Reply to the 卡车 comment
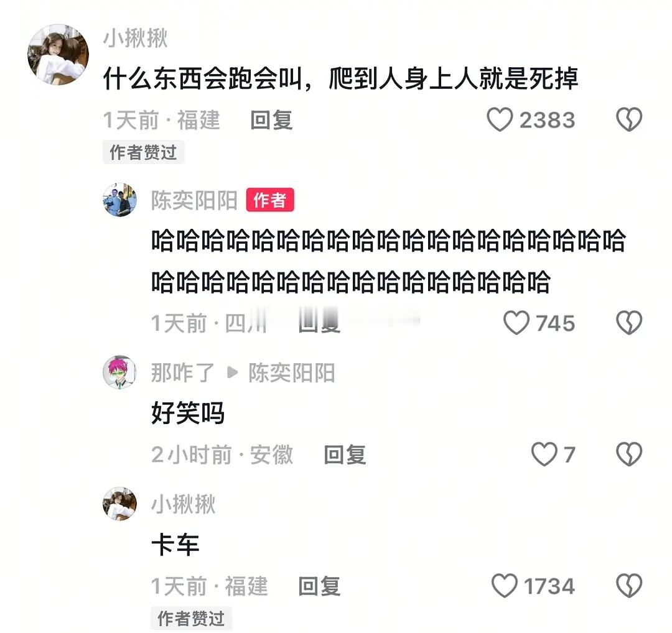This screenshot has height=633, width=672. click(319, 586)
